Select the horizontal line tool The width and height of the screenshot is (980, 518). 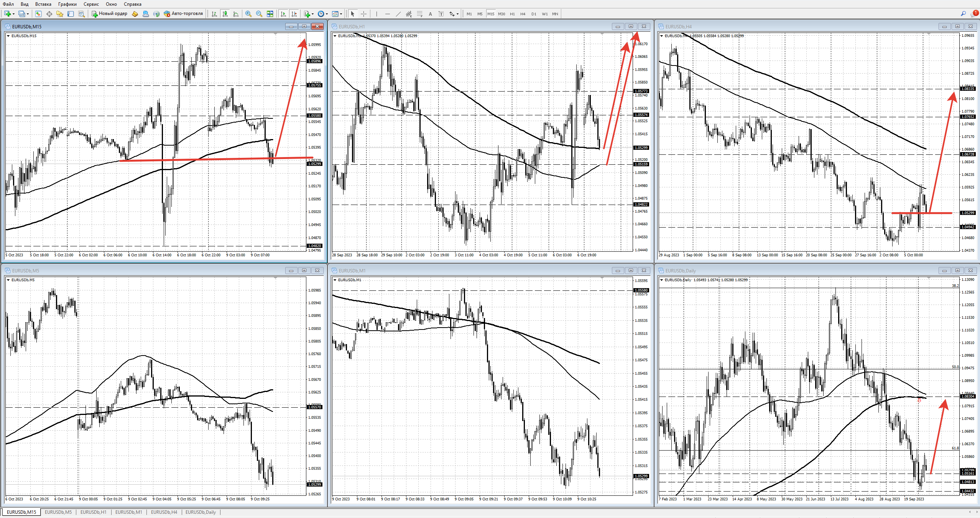click(x=388, y=14)
